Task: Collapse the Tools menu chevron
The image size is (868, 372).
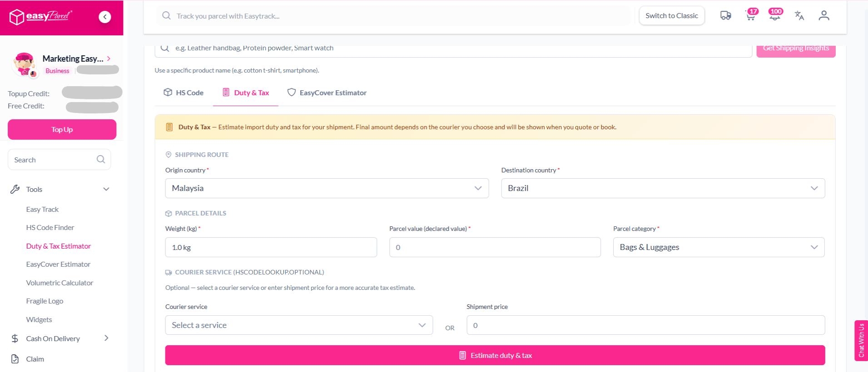Action: [x=106, y=189]
